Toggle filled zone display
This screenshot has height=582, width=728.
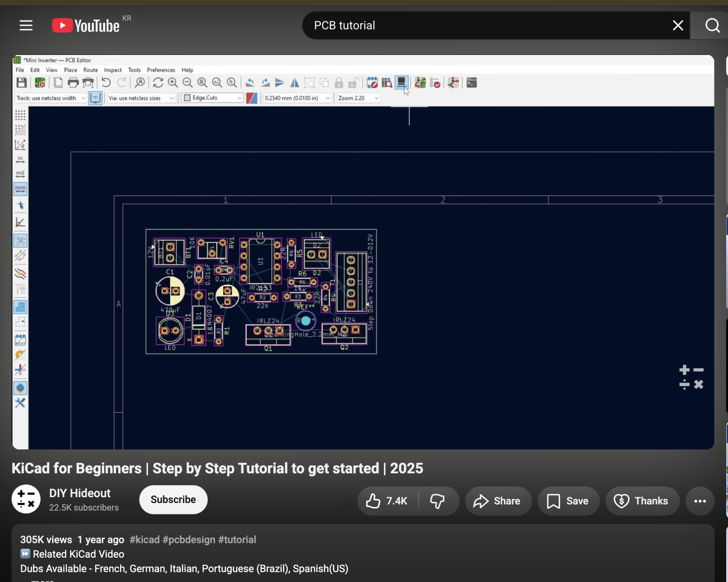coord(20,307)
